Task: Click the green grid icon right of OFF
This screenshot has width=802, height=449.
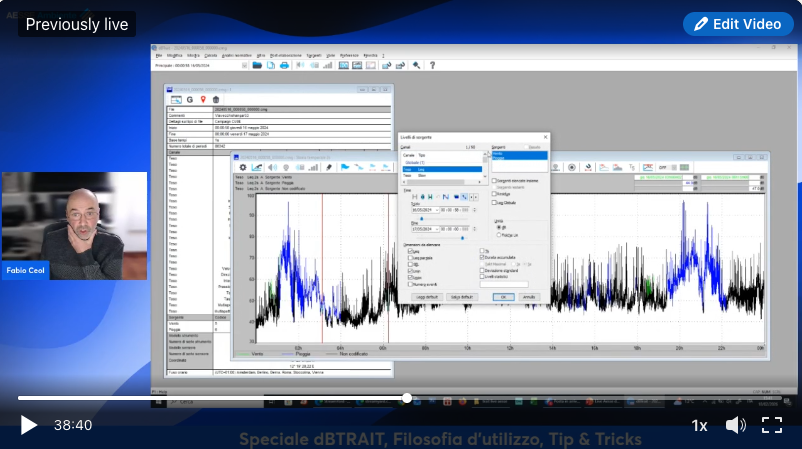Action: pyautogui.click(x=684, y=167)
